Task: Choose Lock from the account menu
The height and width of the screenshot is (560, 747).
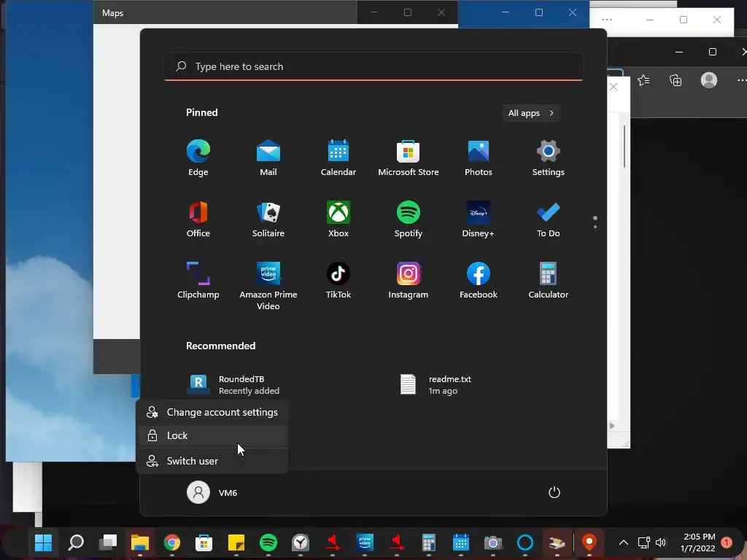Action: click(212, 435)
